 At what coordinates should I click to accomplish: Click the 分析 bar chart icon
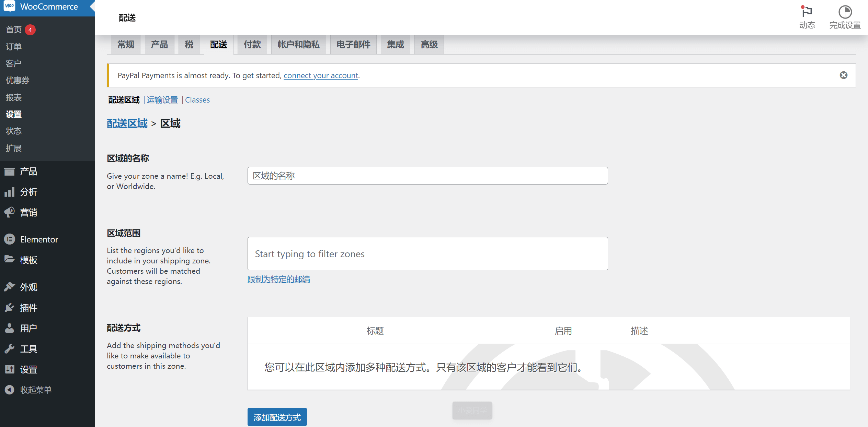coord(10,192)
